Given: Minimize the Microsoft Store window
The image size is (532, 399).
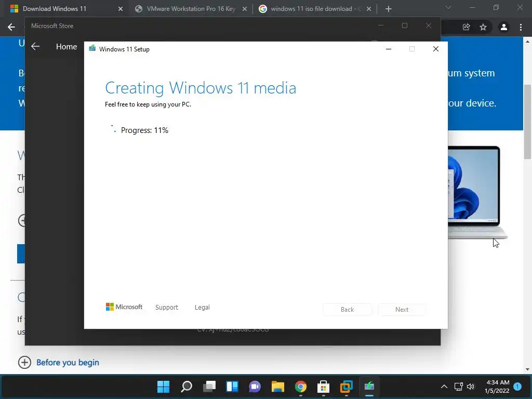Looking at the screenshot, I should click(x=381, y=26).
